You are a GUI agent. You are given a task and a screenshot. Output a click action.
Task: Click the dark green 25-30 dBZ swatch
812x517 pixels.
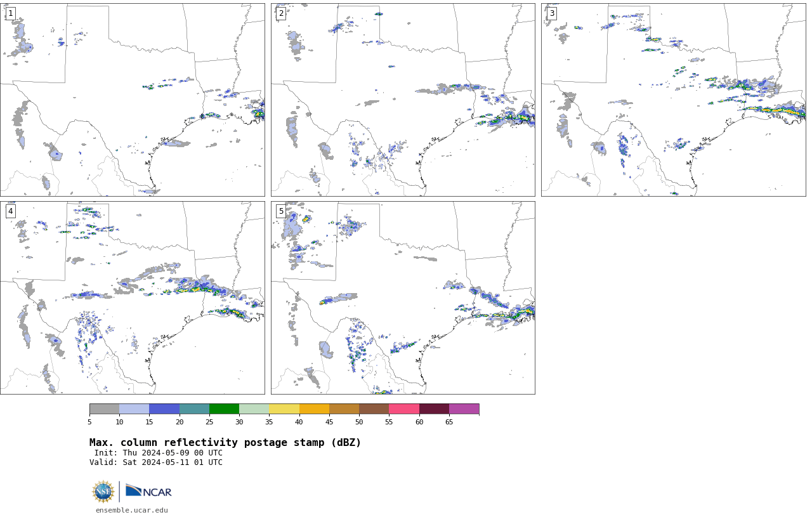coord(224,409)
